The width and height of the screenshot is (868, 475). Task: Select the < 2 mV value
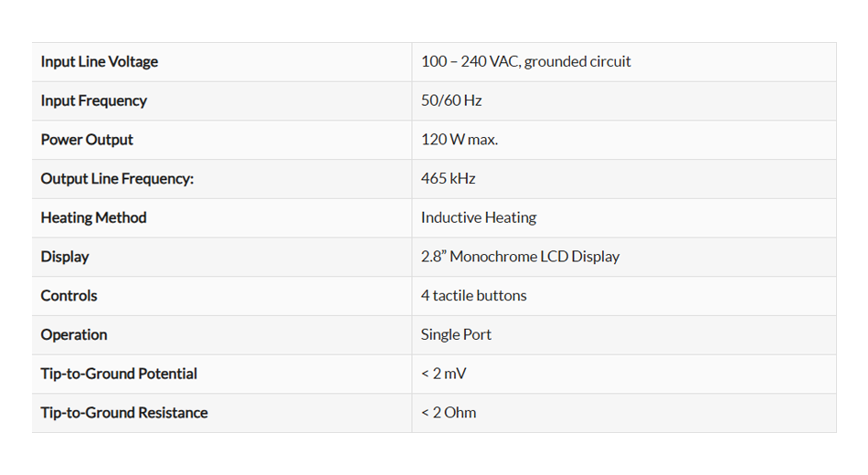click(443, 374)
